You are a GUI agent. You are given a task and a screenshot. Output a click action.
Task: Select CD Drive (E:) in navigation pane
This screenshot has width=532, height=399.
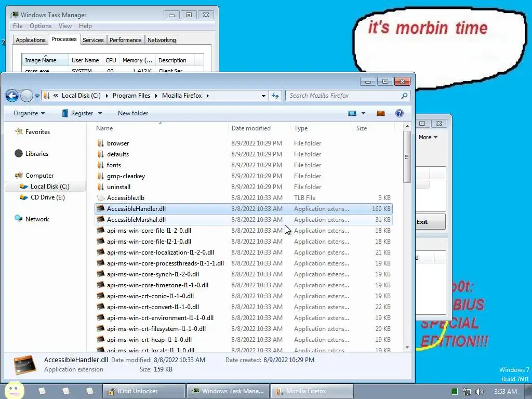[47, 197]
